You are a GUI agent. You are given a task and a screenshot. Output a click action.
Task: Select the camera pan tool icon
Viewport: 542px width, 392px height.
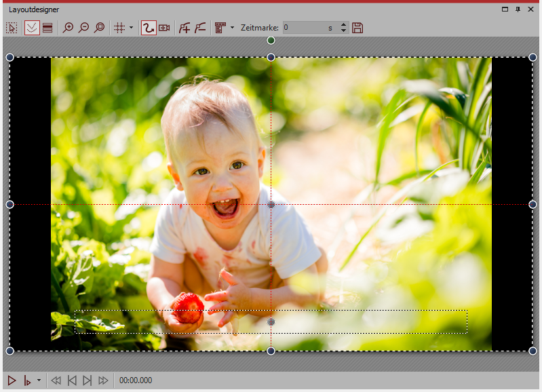pos(164,28)
